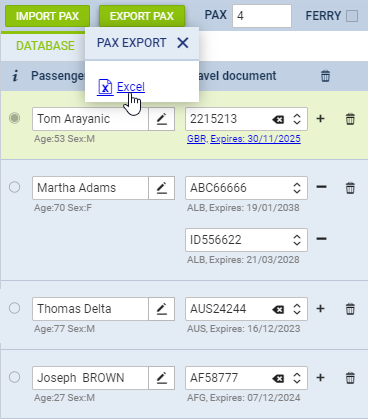Switch to the DATABASE tab
The width and height of the screenshot is (368, 419).
(45, 46)
